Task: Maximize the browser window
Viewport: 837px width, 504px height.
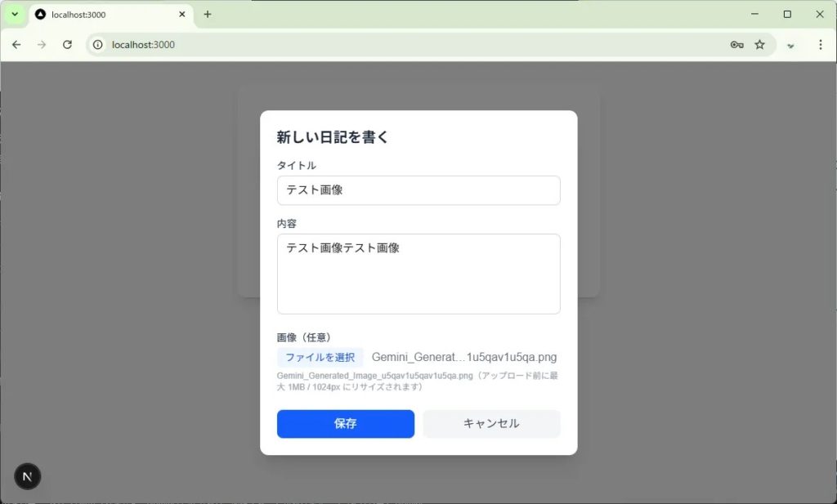Action: [787, 15]
